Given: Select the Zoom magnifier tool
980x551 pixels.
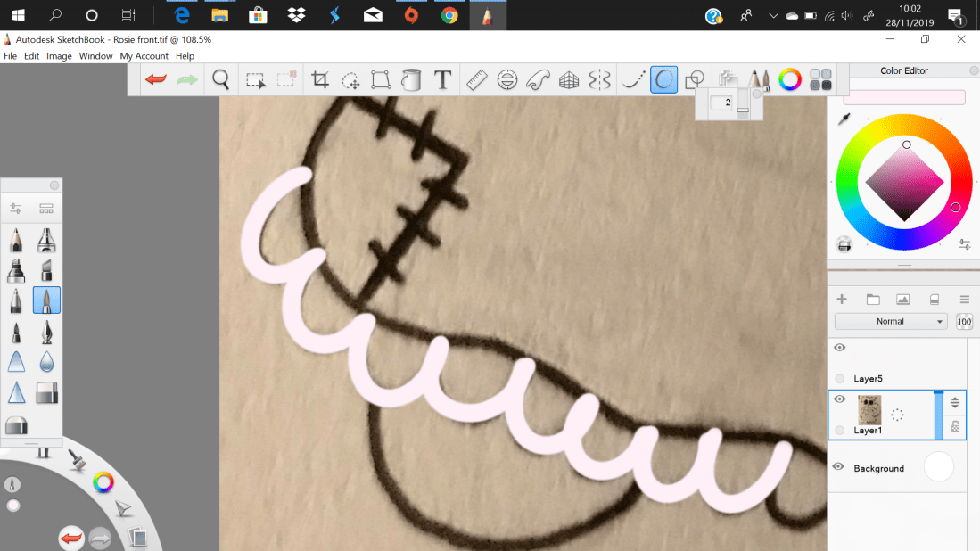Looking at the screenshot, I should coord(220,79).
